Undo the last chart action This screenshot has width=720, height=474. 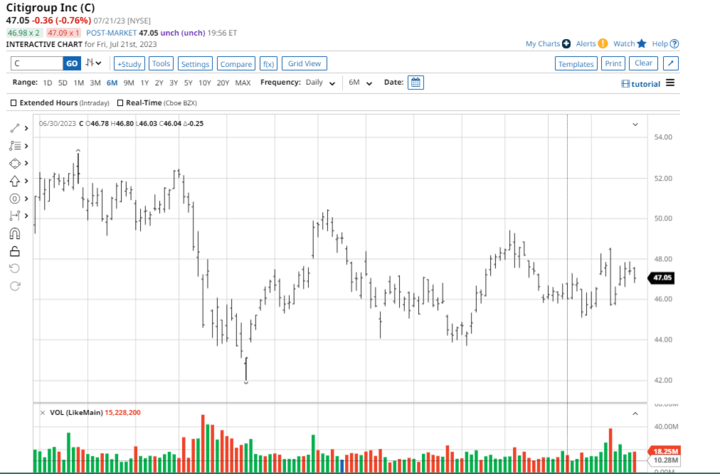coord(15,268)
